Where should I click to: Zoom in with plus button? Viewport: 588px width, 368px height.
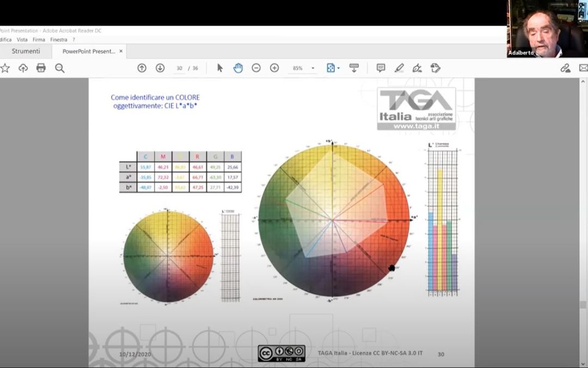coord(274,68)
